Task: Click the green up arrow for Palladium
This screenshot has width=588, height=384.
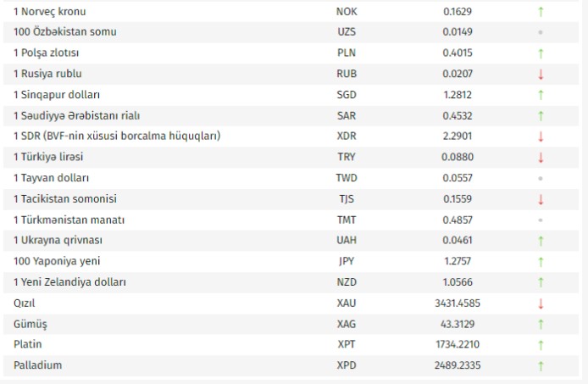Action: point(540,366)
